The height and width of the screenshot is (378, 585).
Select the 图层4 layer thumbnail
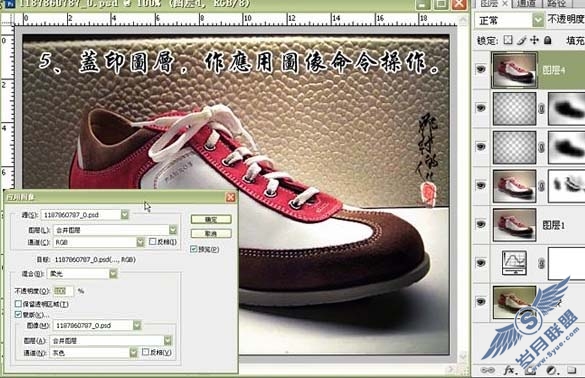(514, 70)
